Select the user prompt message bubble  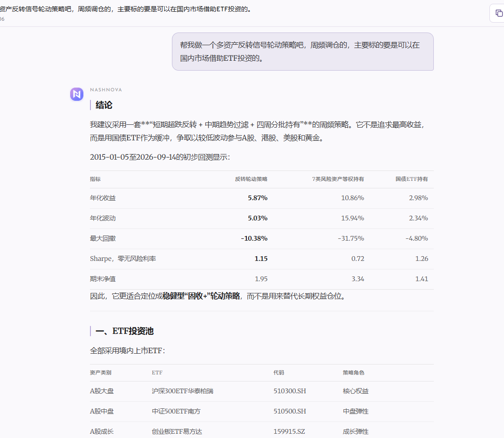click(x=303, y=51)
